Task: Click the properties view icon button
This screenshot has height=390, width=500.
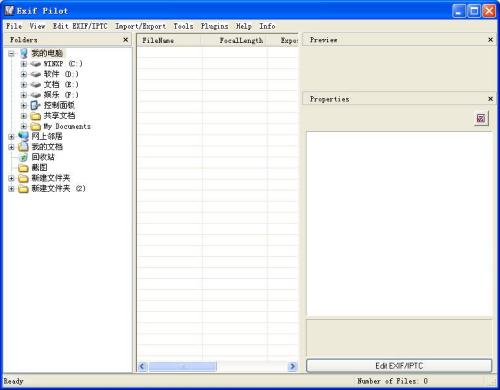Action: (x=481, y=118)
